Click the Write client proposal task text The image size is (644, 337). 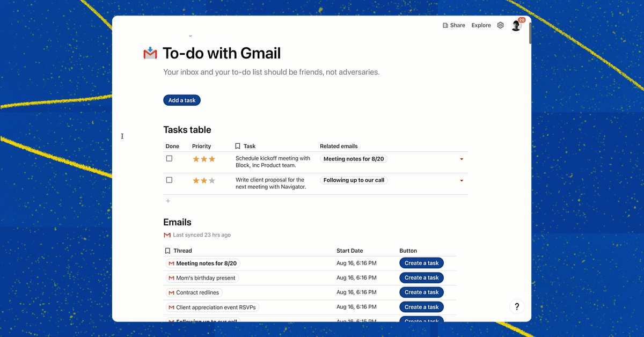pos(271,184)
